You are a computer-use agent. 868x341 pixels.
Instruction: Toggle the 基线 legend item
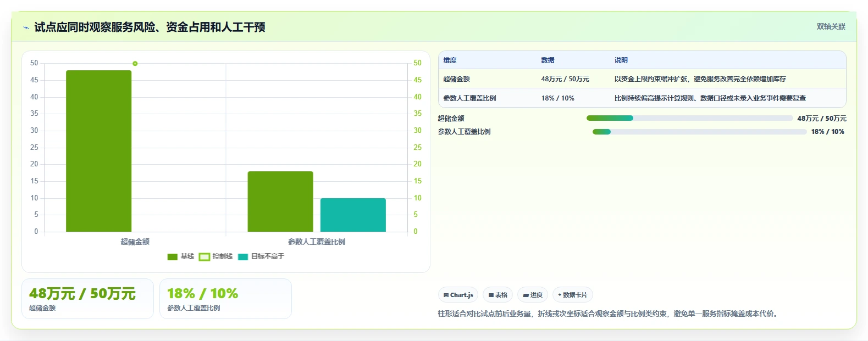[x=181, y=256]
